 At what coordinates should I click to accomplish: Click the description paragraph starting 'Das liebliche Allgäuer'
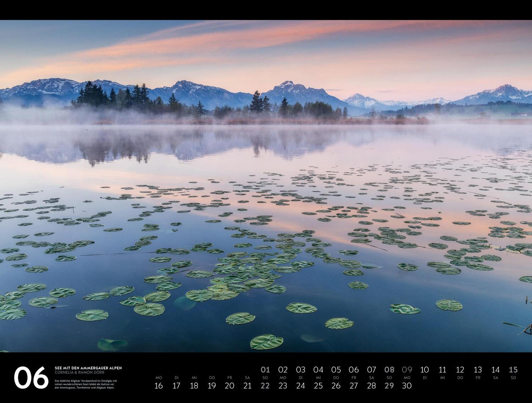tap(86, 384)
